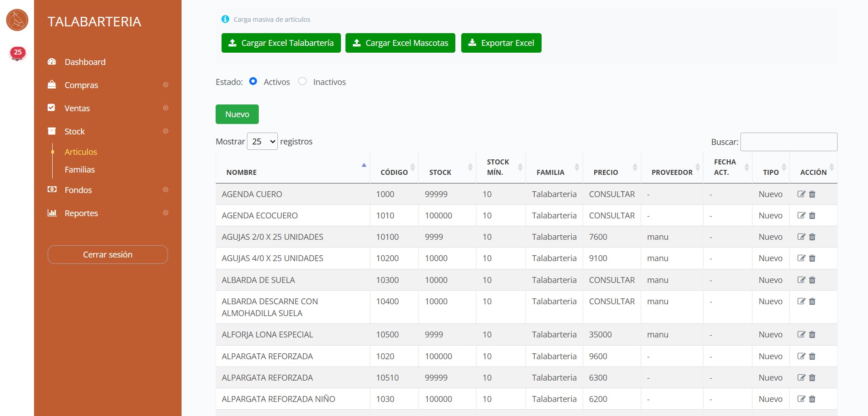
Task: Edit the AGUJAS 4/0 X 25 UNIDADES row
Action: 801,258
